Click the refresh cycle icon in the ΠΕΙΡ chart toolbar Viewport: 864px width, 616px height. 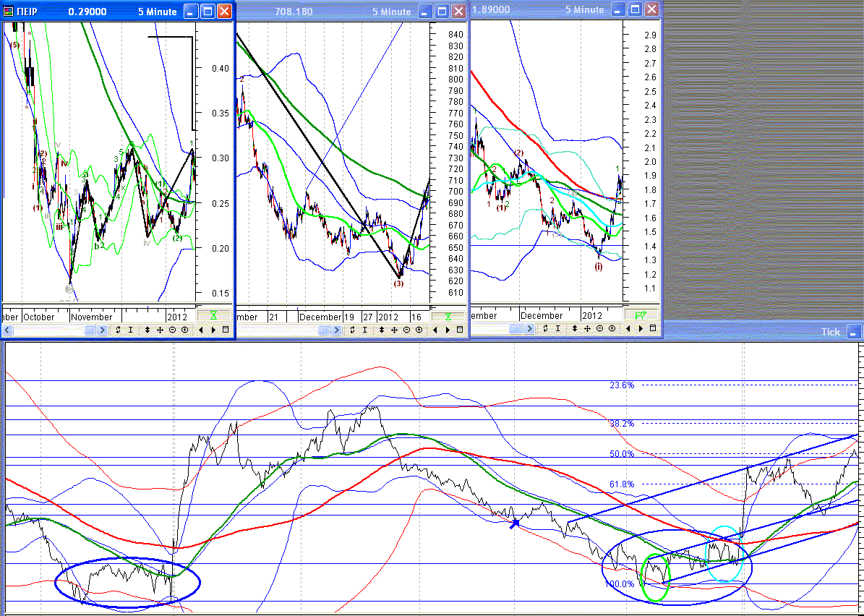(118, 330)
